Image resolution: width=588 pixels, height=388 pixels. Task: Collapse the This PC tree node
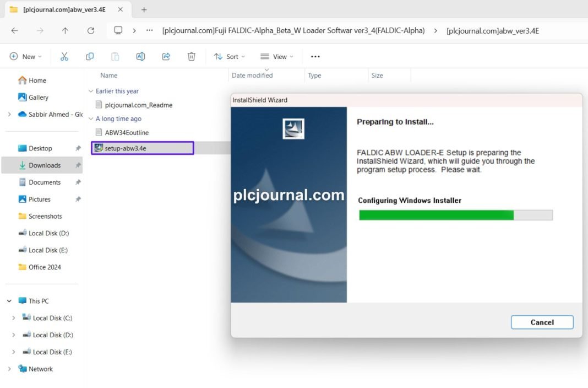[9, 301]
